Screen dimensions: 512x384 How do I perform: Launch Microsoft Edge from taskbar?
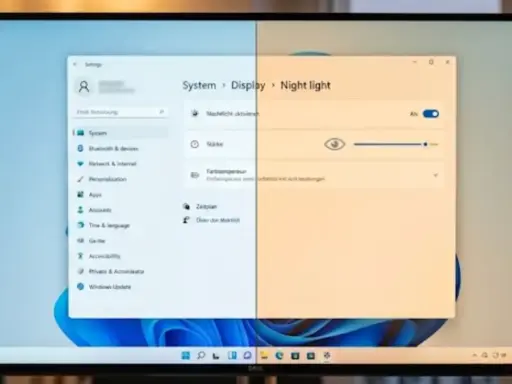click(x=279, y=356)
